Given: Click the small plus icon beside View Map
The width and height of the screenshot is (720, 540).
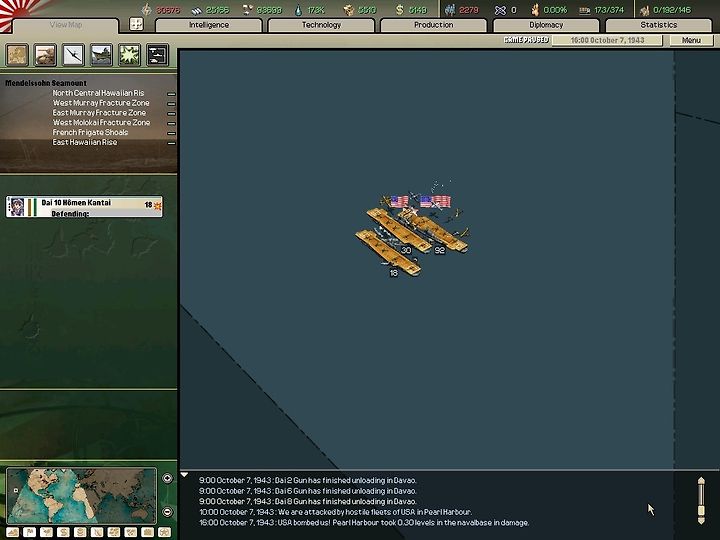Looking at the screenshot, I should coord(136,24).
